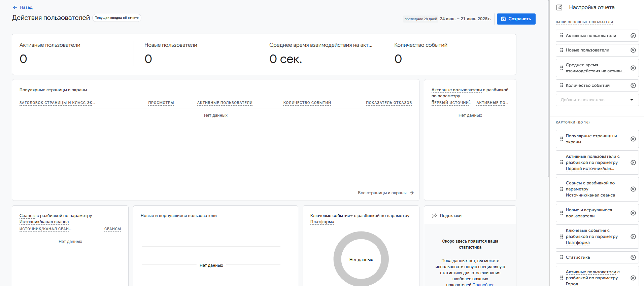This screenshot has height=286, width=644.
Task: Grab drag handle of Статистика card
Action: tap(562, 257)
